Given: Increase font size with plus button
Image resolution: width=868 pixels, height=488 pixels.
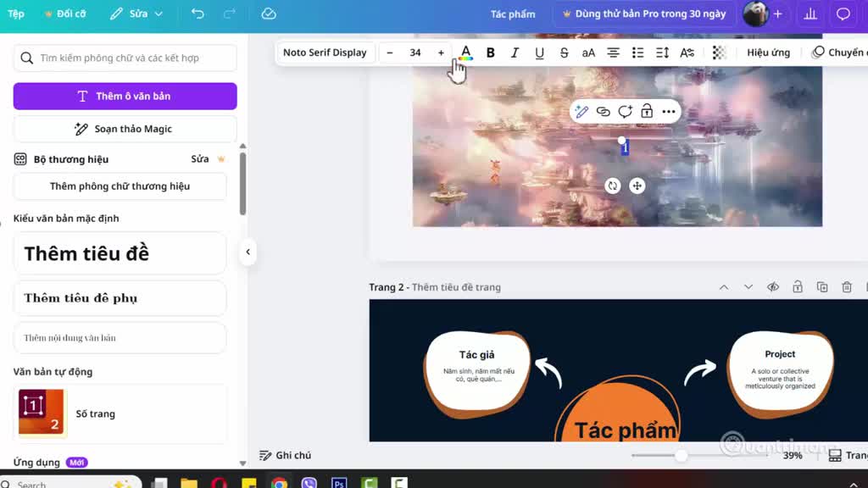Looking at the screenshot, I should pos(441,53).
